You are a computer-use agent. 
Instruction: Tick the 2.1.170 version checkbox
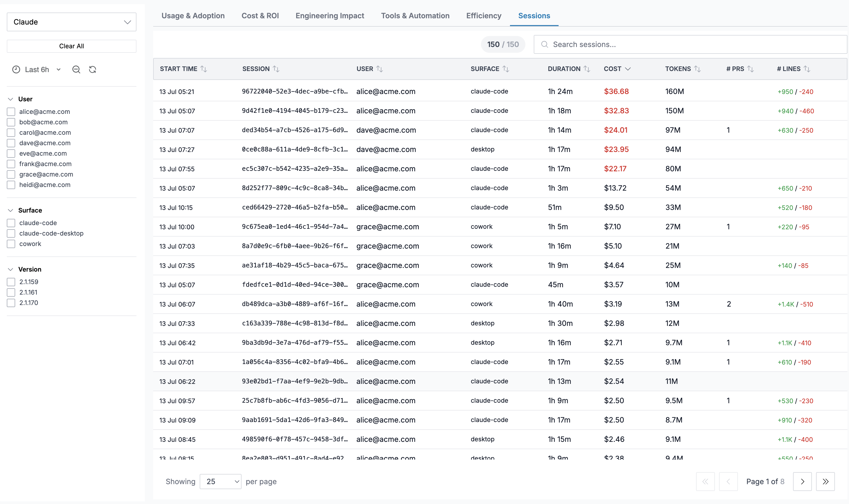pyautogui.click(x=11, y=303)
